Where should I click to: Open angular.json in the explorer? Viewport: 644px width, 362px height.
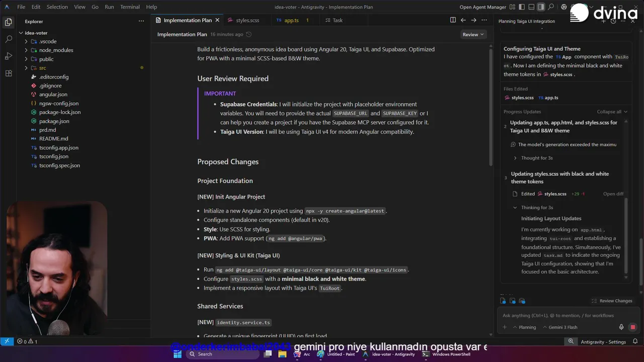(x=53, y=95)
